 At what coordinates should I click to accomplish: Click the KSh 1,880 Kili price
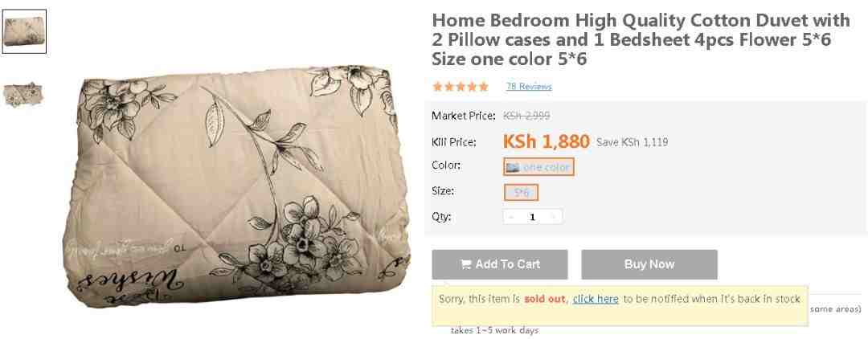coord(547,141)
